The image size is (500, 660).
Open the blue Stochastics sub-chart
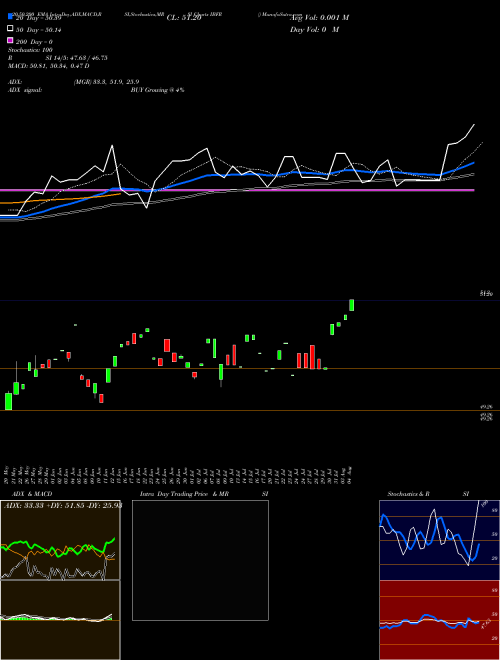pos(439,540)
